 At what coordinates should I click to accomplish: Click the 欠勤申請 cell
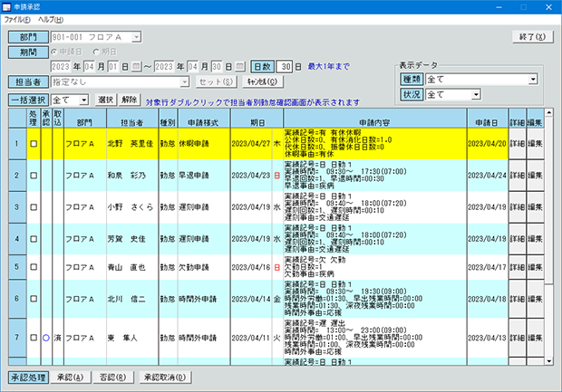point(204,267)
